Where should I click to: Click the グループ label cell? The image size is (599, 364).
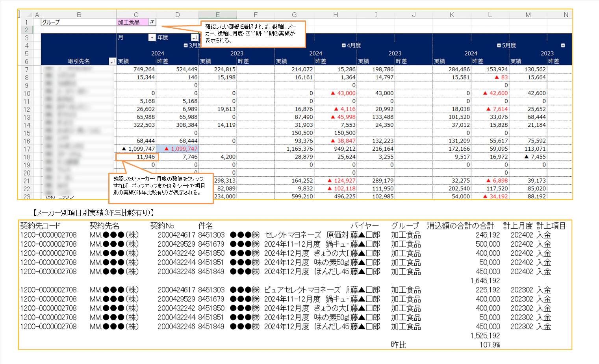coord(79,22)
